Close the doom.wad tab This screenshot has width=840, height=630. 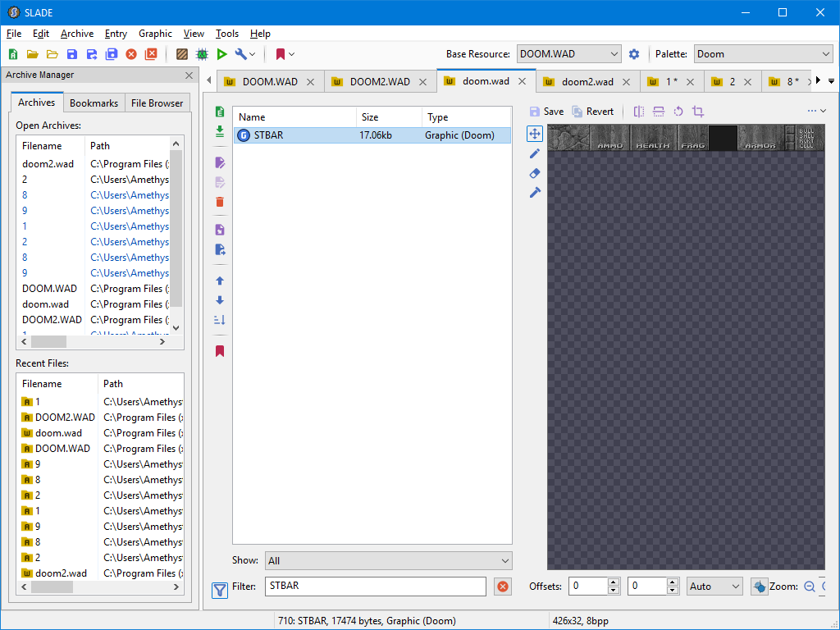click(523, 81)
